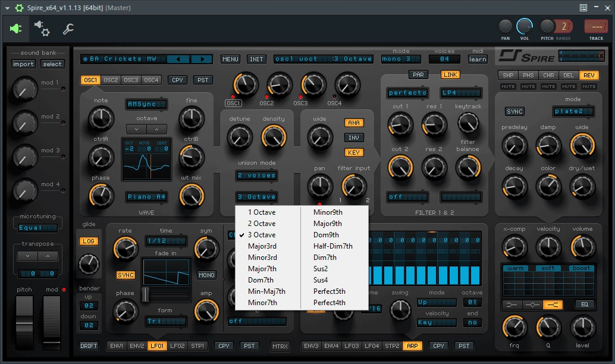Open the plugin options arrow menu
This screenshot has height=364, width=615.
pos(7,8)
